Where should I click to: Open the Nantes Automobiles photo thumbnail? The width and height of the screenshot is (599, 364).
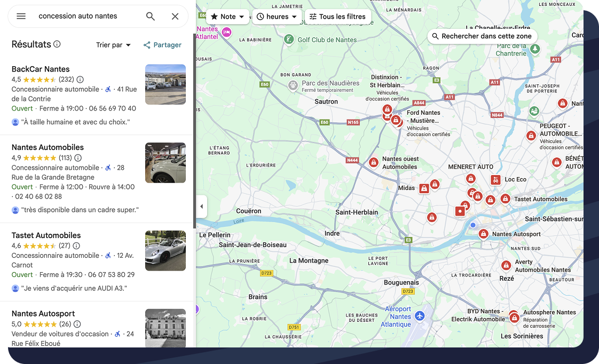coord(165,163)
